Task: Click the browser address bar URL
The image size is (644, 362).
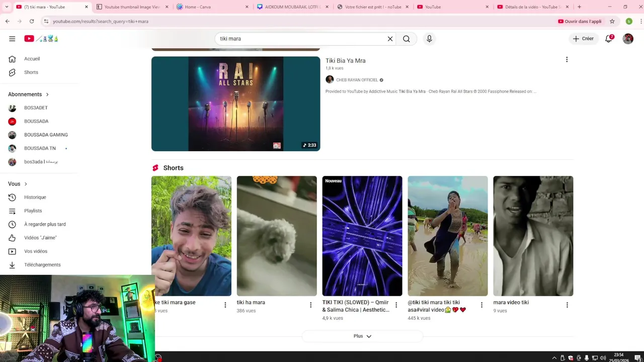Action: pyautogui.click(x=100, y=22)
